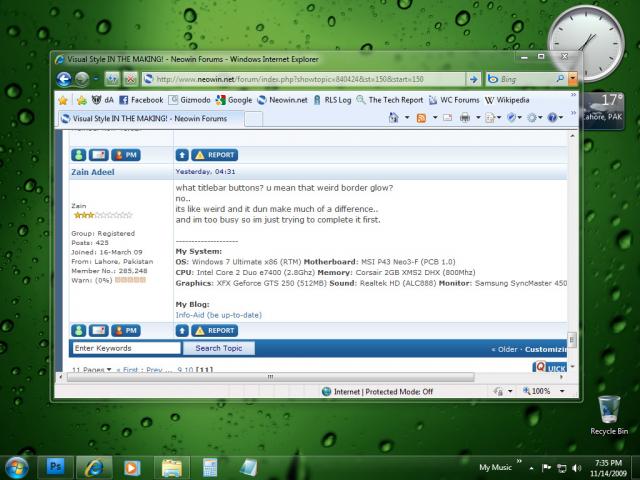Image resolution: width=640 pixels, height=480 pixels.
Task: Open the Home button dropdown arrow
Action: [407, 118]
